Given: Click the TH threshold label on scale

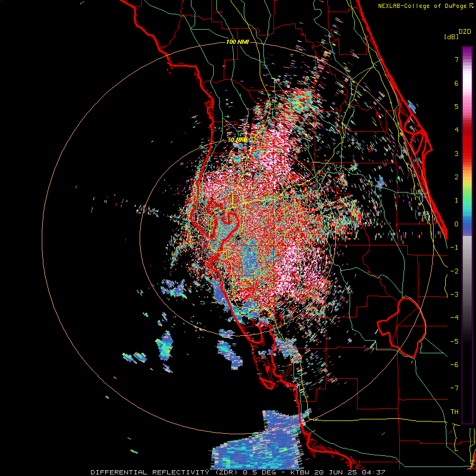Looking at the screenshot, I should (x=454, y=412).
